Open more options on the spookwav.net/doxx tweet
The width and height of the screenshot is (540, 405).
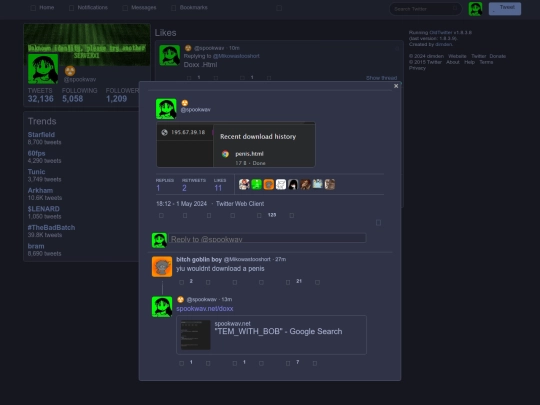315,363
